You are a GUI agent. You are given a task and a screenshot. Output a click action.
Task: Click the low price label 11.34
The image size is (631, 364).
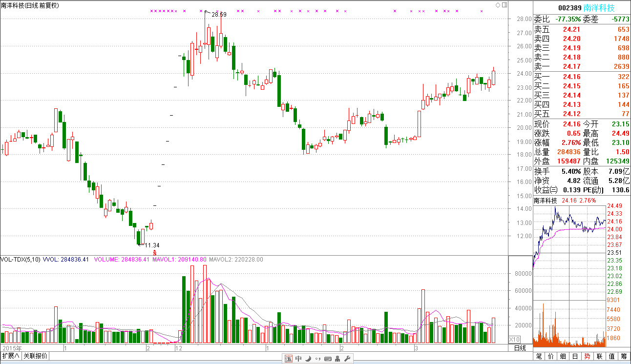[x=152, y=245]
